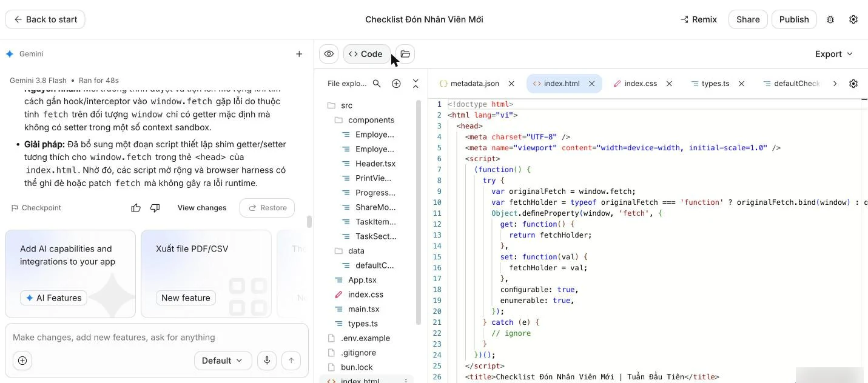This screenshot has width=868, height=383.
Task: Click the file explorer scrollbar
Action: 419,212
